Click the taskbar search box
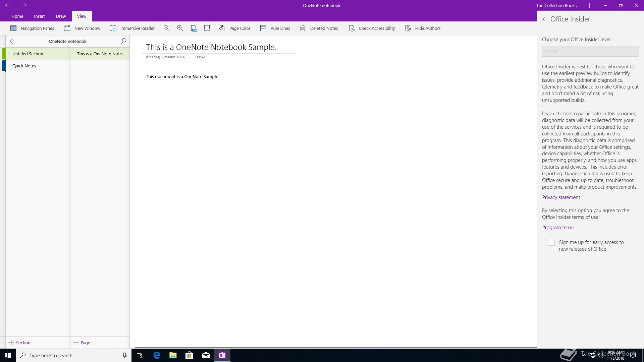 [73, 355]
